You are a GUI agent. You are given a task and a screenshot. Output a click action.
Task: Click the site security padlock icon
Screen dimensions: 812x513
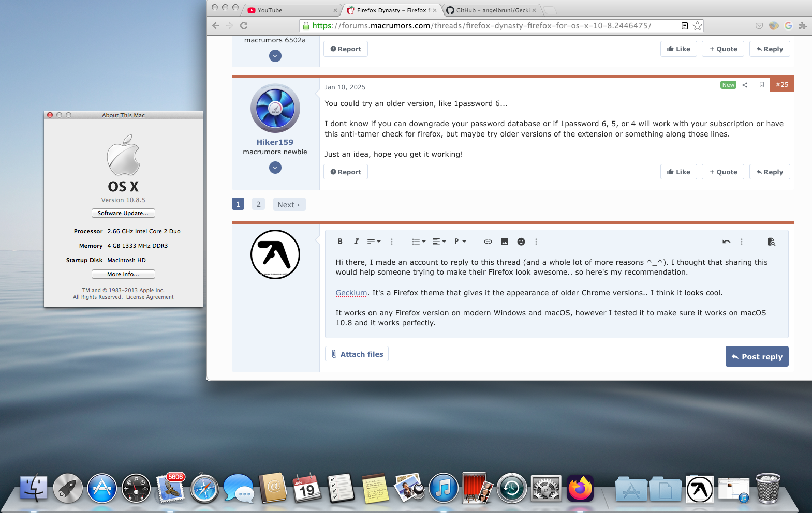[306, 25]
